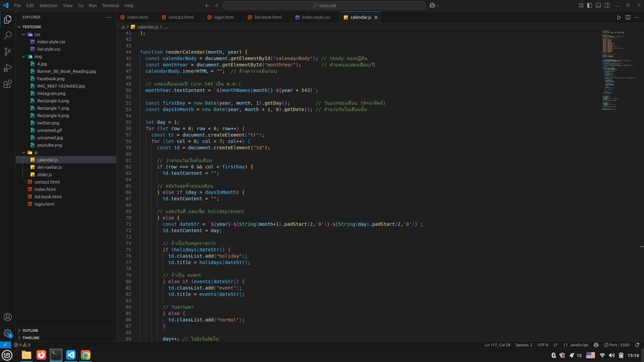Screen dimensions: 644x362
Task: Go forward using navigation arrow
Action: [x=216, y=5]
